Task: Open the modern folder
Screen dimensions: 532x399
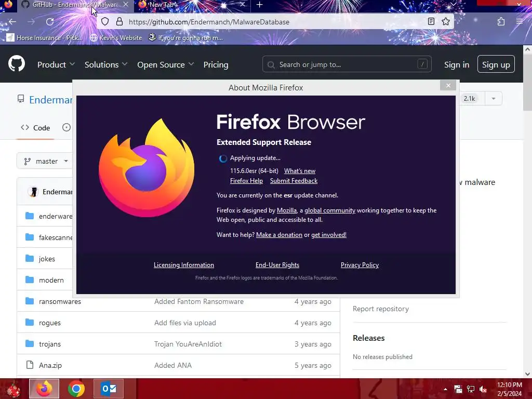Action: [x=51, y=280]
